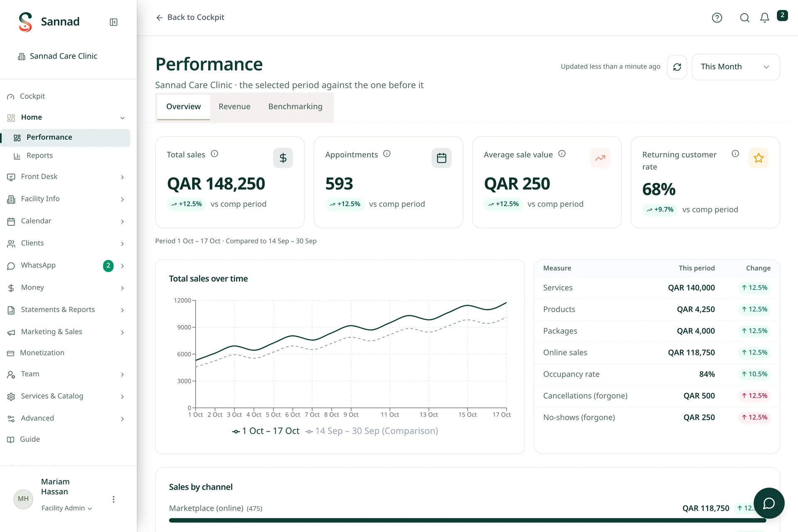Viewport: 798px width, 532px height.
Task: Click the Appointments info icon
Action: [x=387, y=154]
